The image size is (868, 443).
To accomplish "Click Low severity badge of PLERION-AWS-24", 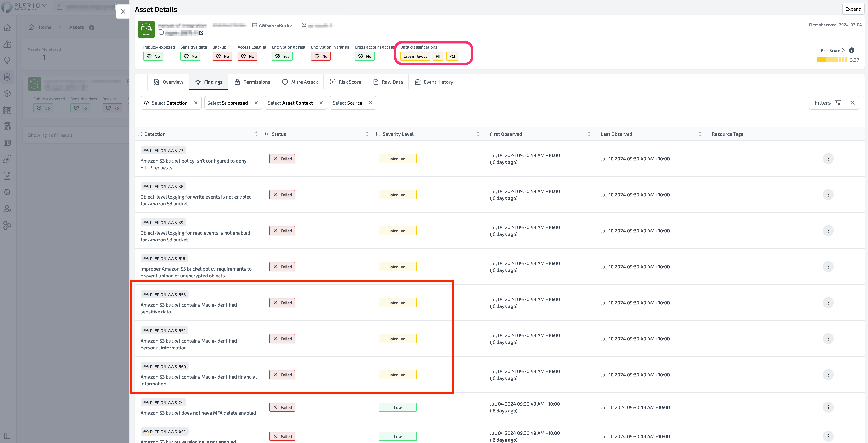I will pos(398,407).
